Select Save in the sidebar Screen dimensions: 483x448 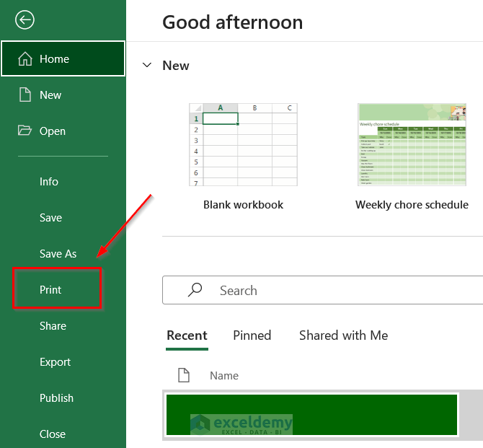(x=50, y=218)
